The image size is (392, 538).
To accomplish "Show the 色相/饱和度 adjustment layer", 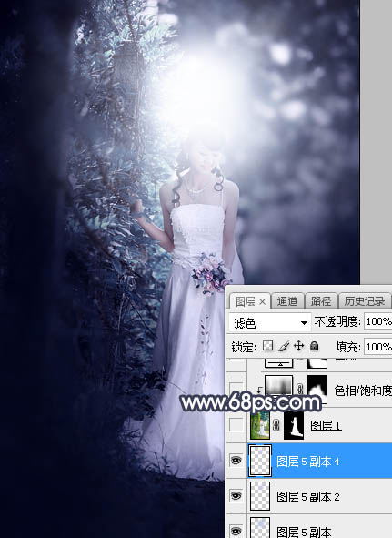I will point(236,389).
